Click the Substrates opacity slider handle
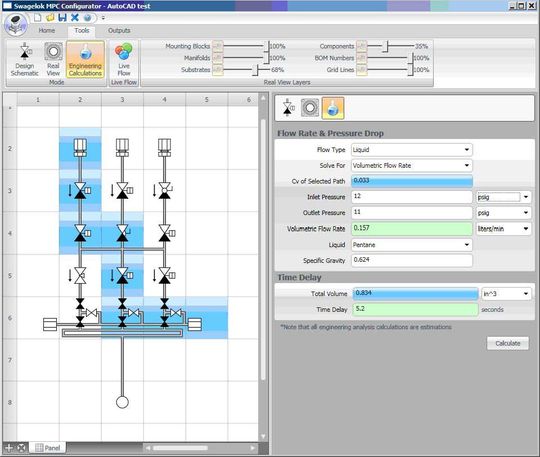Viewport: 540px width, 457px height. tap(255, 70)
